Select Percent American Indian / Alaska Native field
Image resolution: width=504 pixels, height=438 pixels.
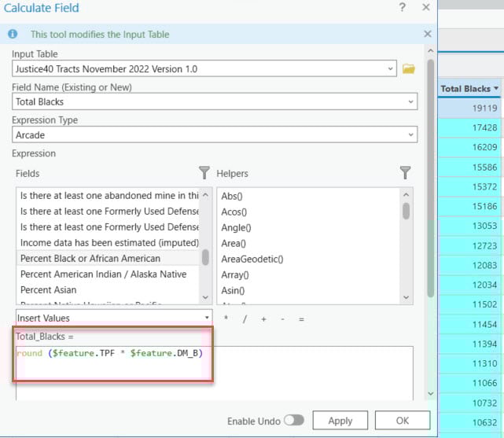point(108,274)
